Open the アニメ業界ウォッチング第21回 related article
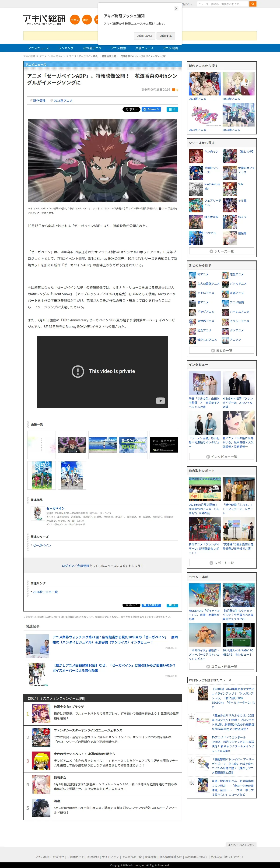The height and width of the screenshot is (868, 280). point(115,640)
